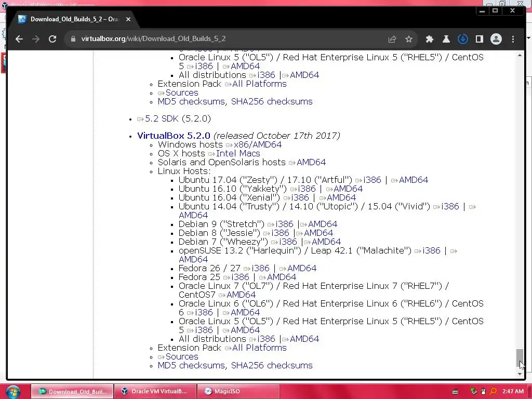Image resolution: width=532 pixels, height=399 pixels.
Task: Bookmark this page with the star
Action: pyautogui.click(x=409, y=39)
